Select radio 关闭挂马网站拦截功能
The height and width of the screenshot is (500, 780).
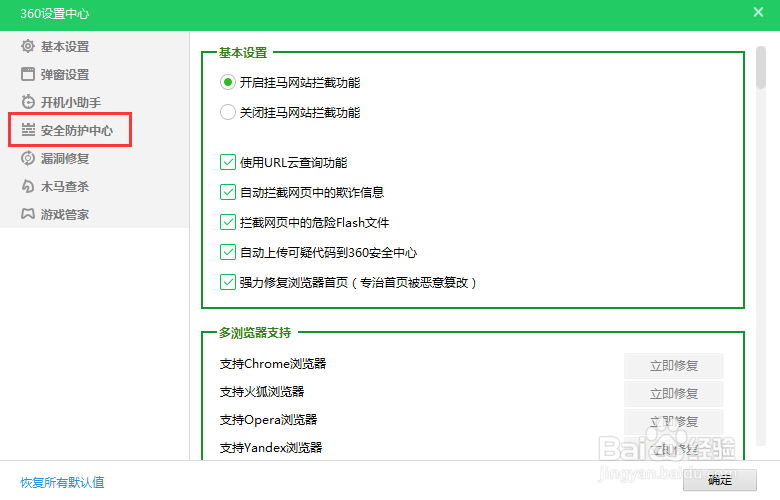[228, 112]
